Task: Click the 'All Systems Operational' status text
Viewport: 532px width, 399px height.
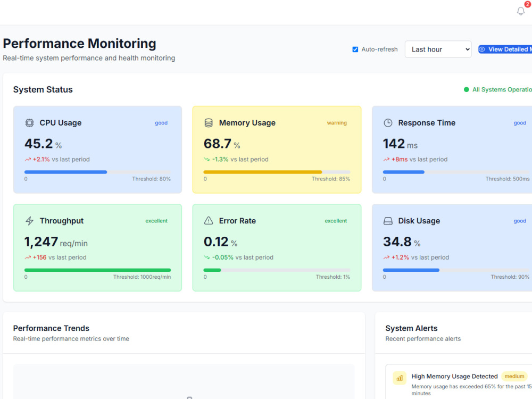Action: pos(502,89)
